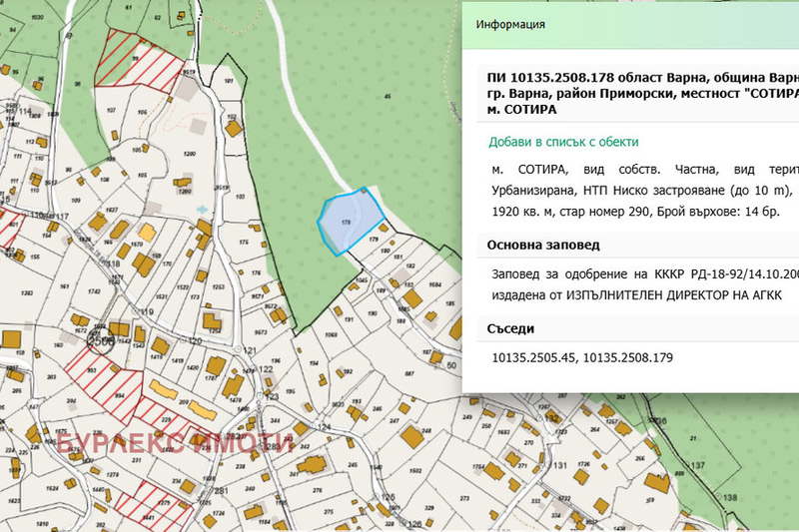This screenshot has width=799, height=532.
Task: Select parcel labeled 276
Action: [318, 491]
